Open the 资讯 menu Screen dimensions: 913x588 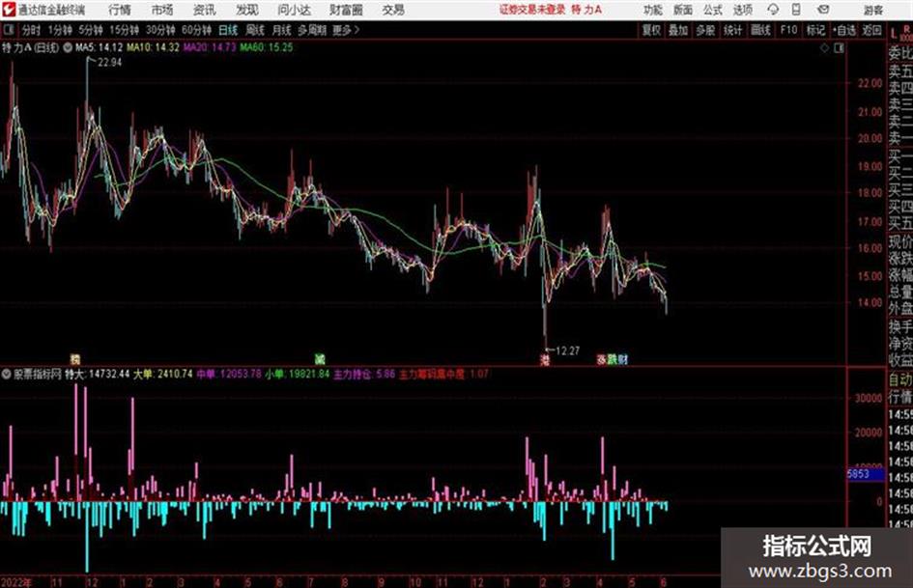pyautogui.click(x=205, y=10)
